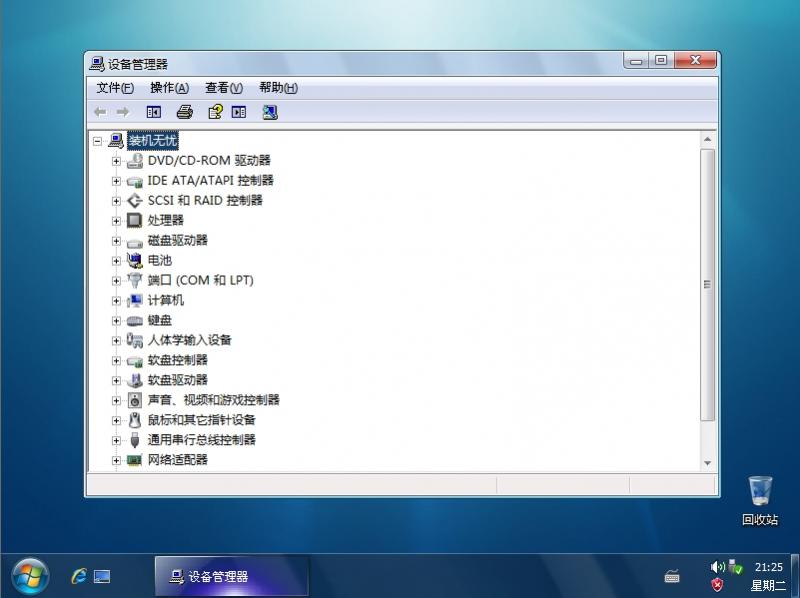This screenshot has width=800, height=598.
Task: Click the printer toolbar icon
Action: pyautogui.click(x=184, y=112)
